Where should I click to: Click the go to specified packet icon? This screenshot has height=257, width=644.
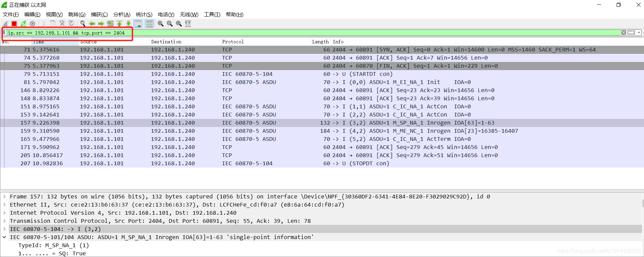(x=110, y=24)
